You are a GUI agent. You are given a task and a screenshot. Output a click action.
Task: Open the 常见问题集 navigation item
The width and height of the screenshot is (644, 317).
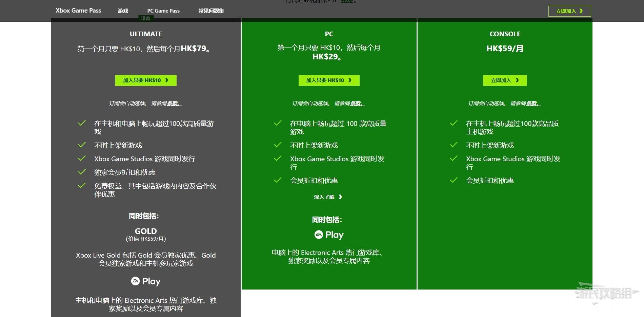tap(211, 11)
